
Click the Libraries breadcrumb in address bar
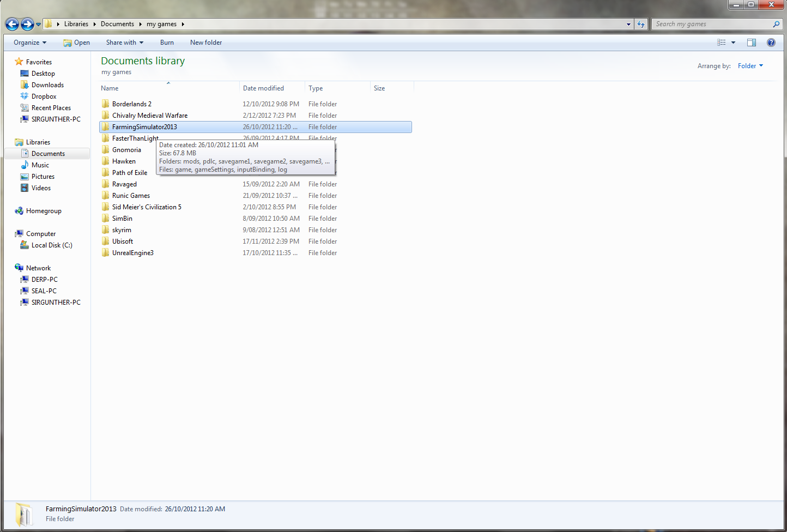point(76,24)
